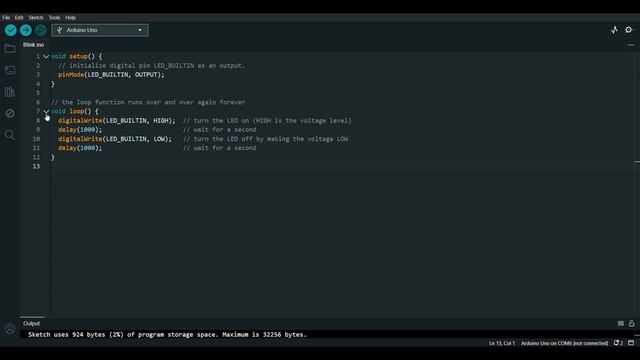Open the Serial Monitor
Image resolution: width=640 pixels, height=360 pixels.
click(629, 30)
